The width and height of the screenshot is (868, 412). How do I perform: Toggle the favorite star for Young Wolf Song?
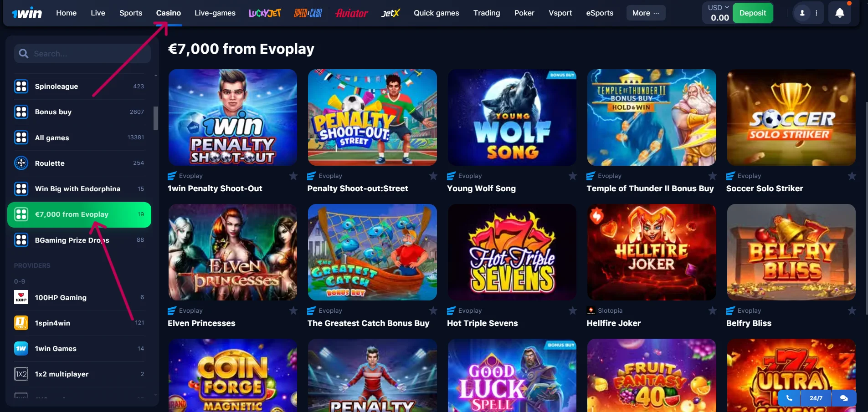point(573,176)
